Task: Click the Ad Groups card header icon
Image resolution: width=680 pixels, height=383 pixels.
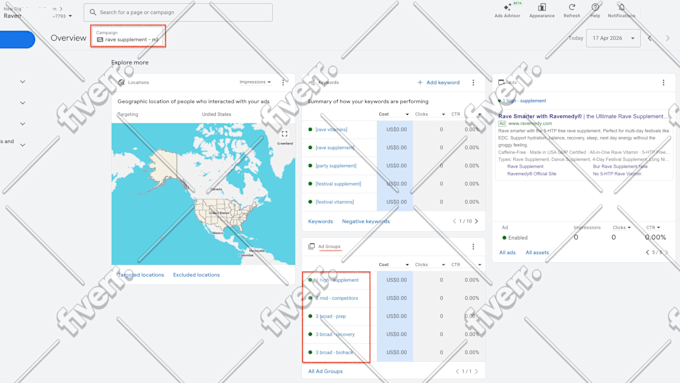Action: (311, 246)
